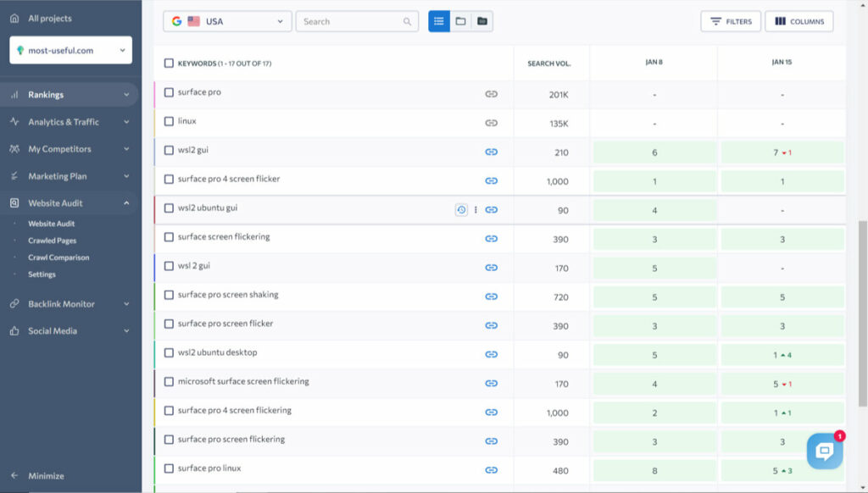868x493 pixels.
Task: Click link icon for surface screen flickering
Action: click(491, 239)
